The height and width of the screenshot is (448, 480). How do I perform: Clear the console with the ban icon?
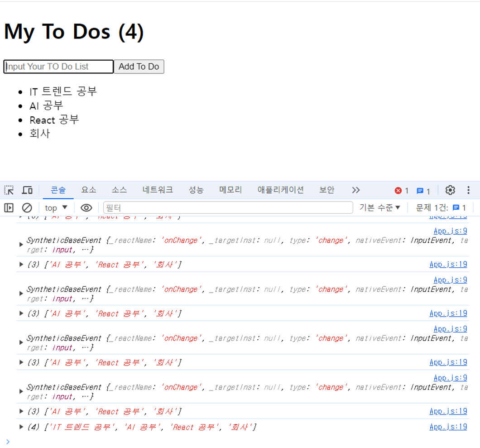(x=27, y=208)
